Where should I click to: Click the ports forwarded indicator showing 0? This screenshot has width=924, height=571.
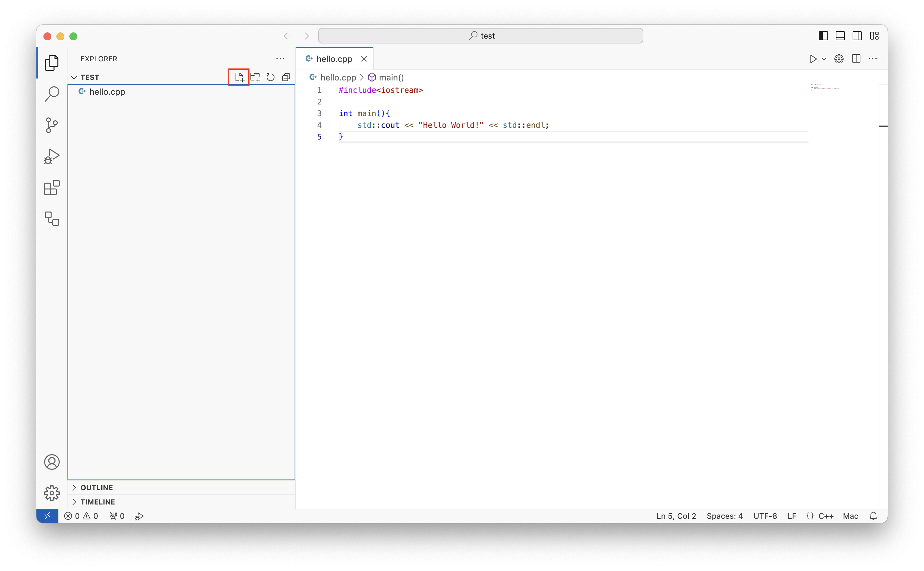[x=117, y=516]
